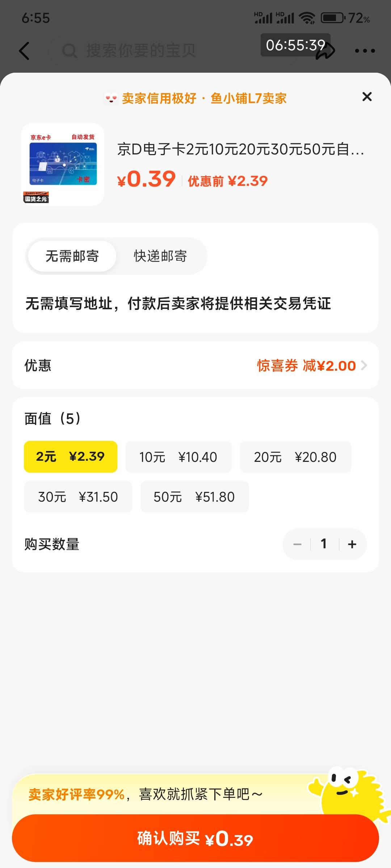Screen dimensions: 391x868
Task: Close the purchase sheet with X
Action: [367, 97]
